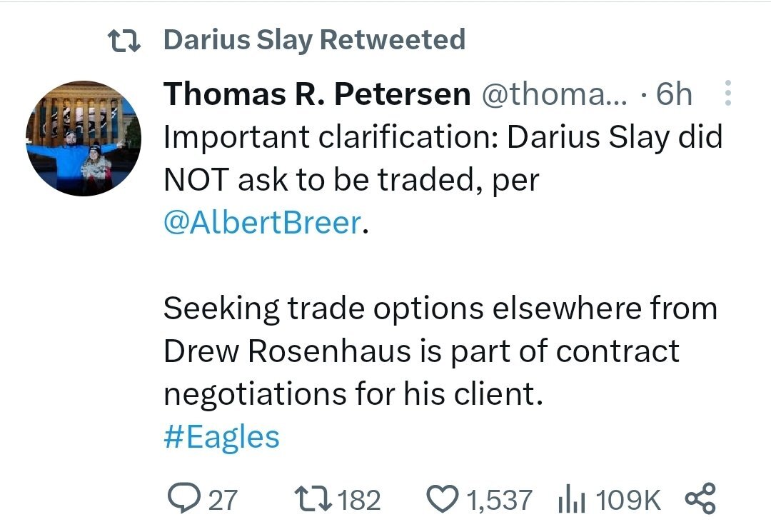This screenshot has width=771, height=532.
Task: Click the "Seeking trade options elsewhere" paragraph
Action: point(439,351)
